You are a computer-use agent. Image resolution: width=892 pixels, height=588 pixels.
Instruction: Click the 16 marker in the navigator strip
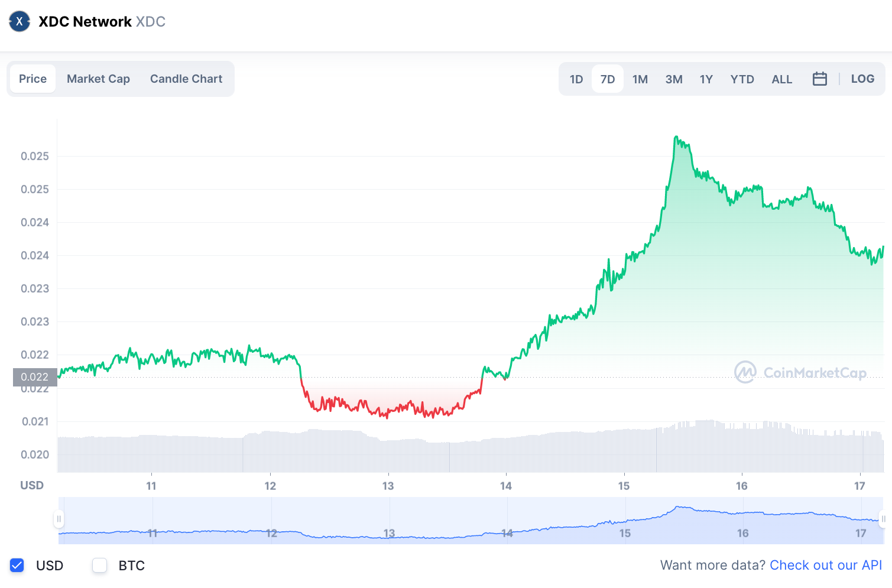tap(742, 533)
